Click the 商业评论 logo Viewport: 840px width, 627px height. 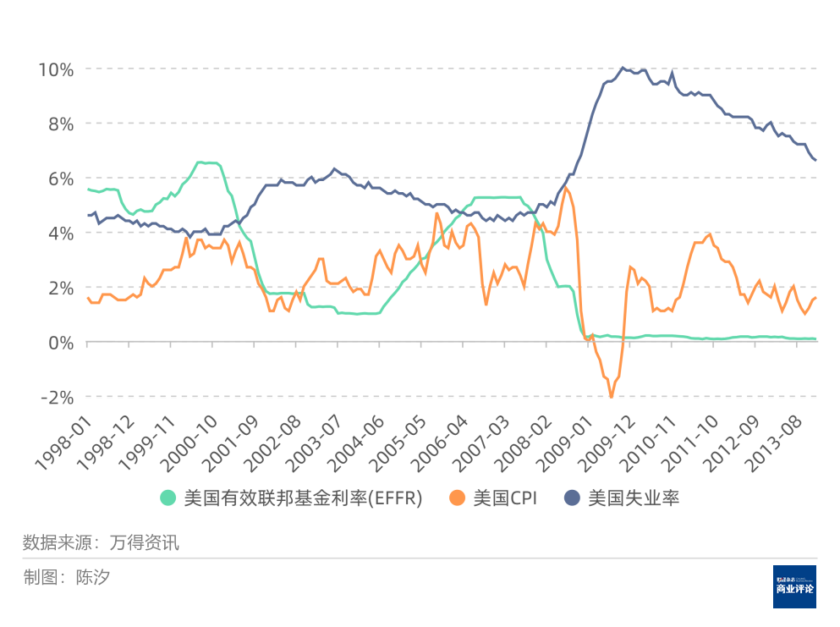(794, 586)
